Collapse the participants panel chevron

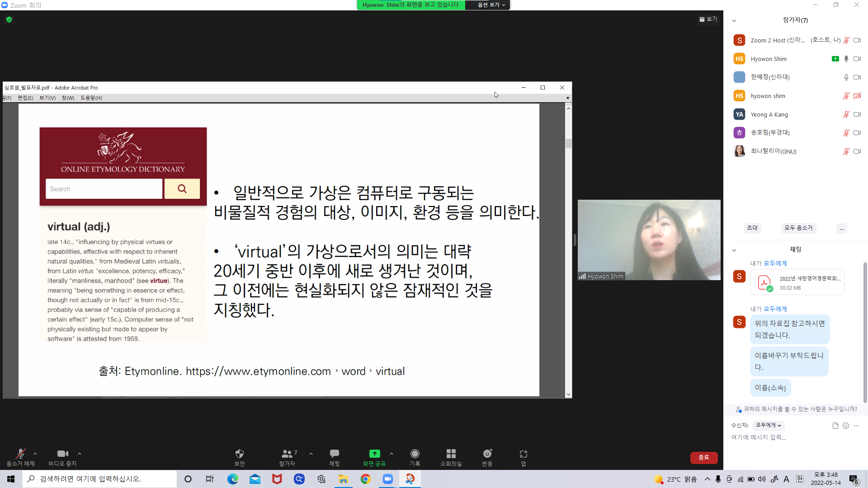click(734, 21)
